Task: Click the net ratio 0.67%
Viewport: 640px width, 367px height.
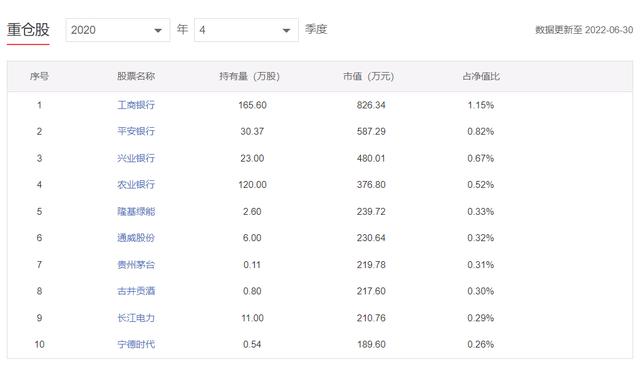Action: coord(481,158)
